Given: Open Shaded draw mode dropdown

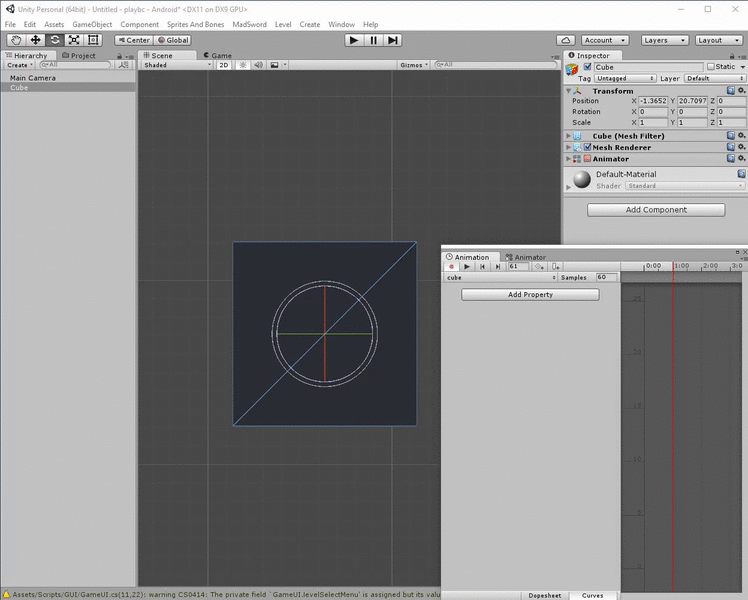Looking at the screenshot, I should pos(177,65).
